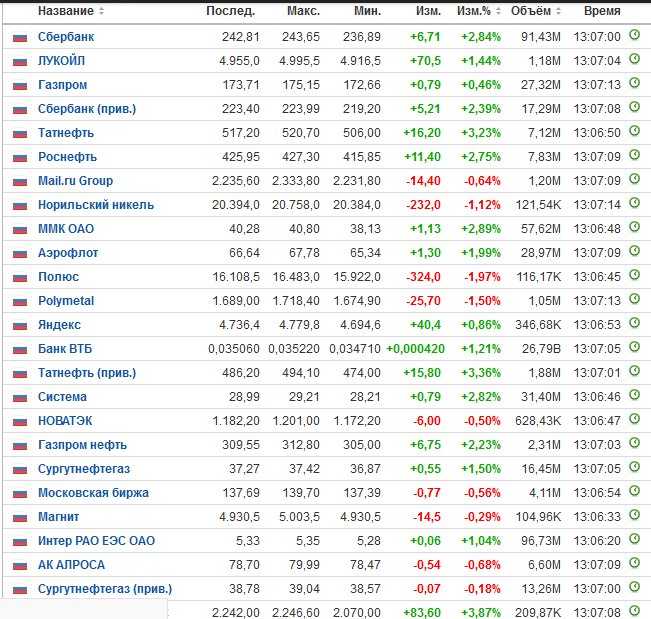Open the Татнефть stock link
Image resolution: width=651 pixels, height=619 pixels.
[x=66, y=133]
